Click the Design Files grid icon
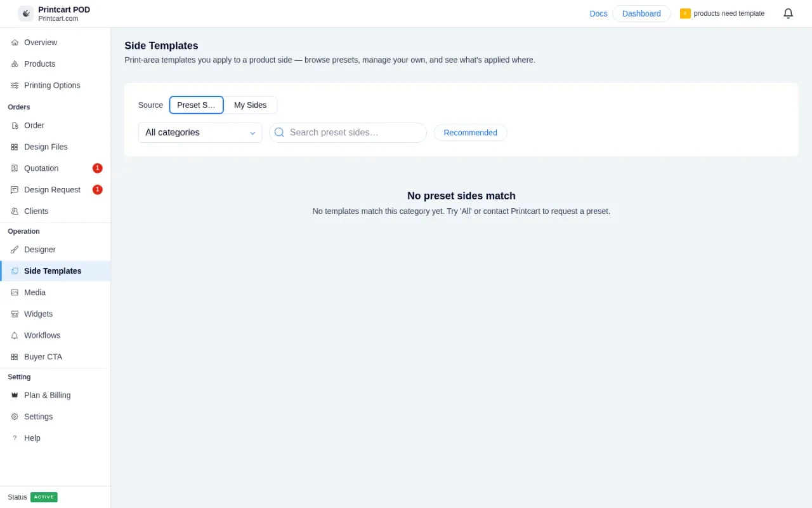This screenshot has width=812, height=508. pos(15,147)
